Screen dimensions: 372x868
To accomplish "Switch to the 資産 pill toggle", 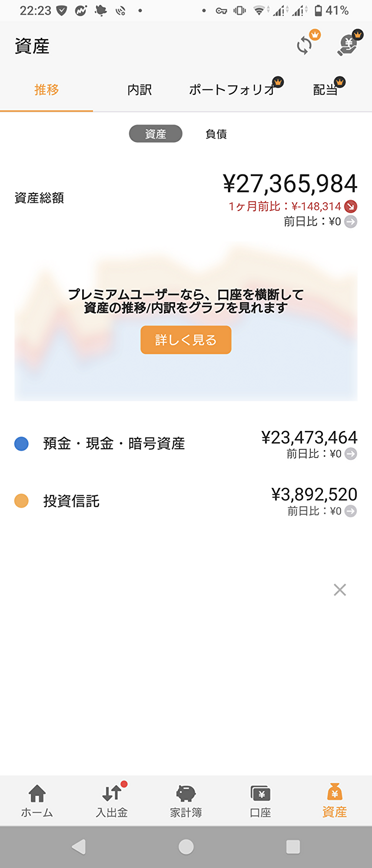I will pyautogui.click(x=156, y=134).
